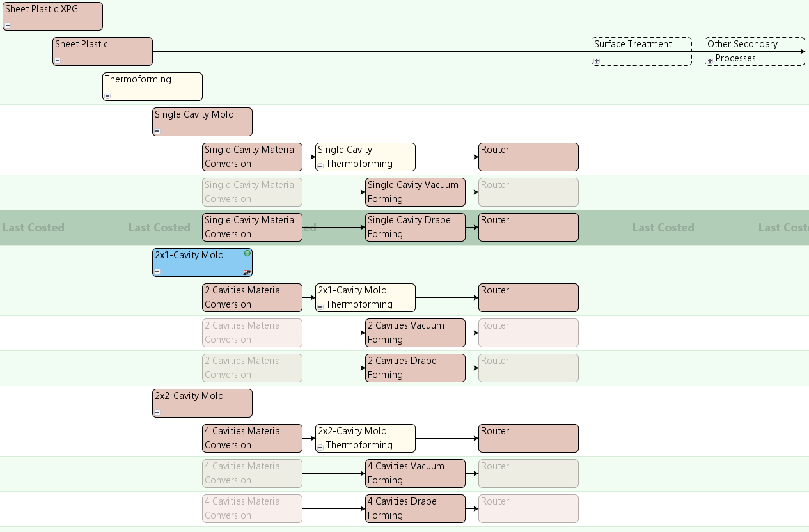Expand the Surface Treatment group
This screenshot has height=532, width=809.
[x=597, y=61]
